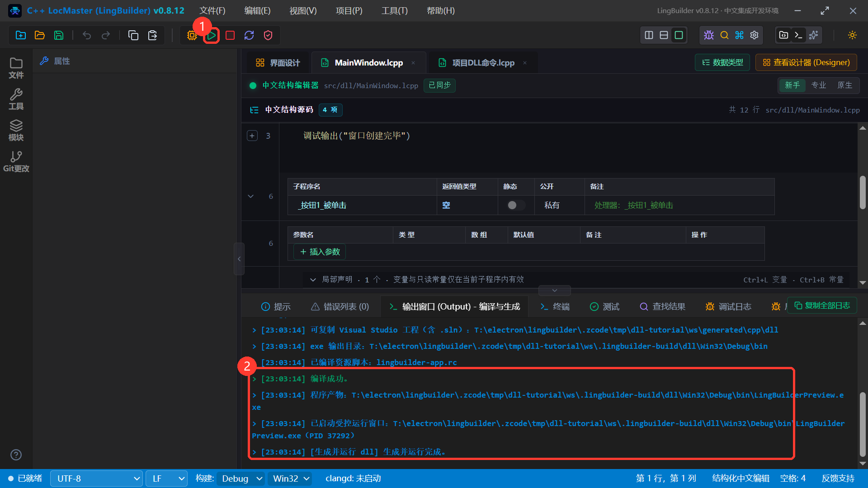The width and height of the screenshot is (868, 488).
Task: Click the blue refresh rebuild icon
Action: point(249,35)
